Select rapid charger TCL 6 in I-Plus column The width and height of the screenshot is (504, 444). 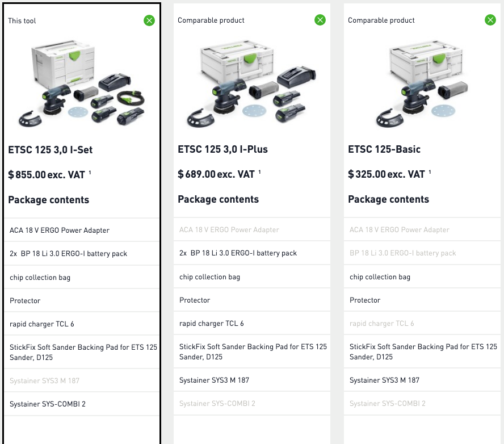tap(212, 324)
